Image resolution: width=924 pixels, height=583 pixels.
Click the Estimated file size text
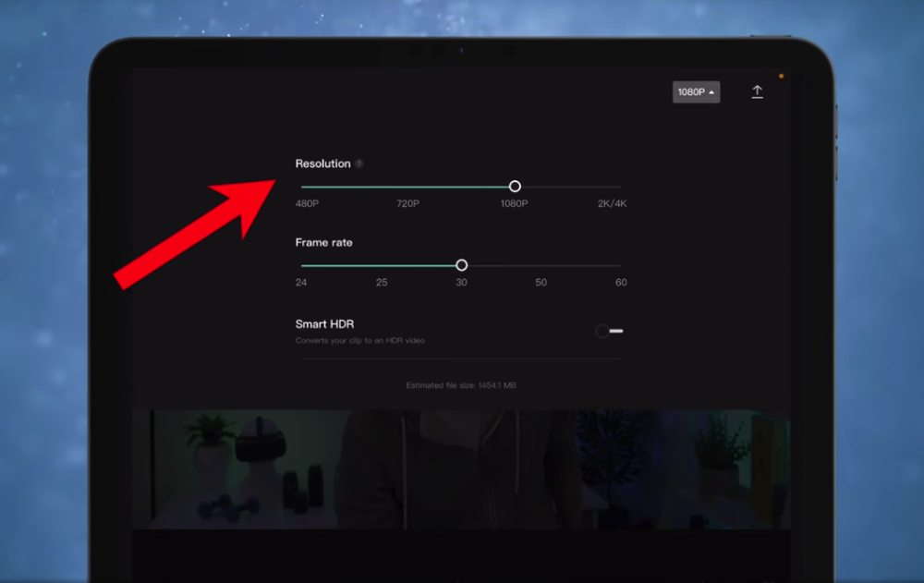click(x=461, y=385)
